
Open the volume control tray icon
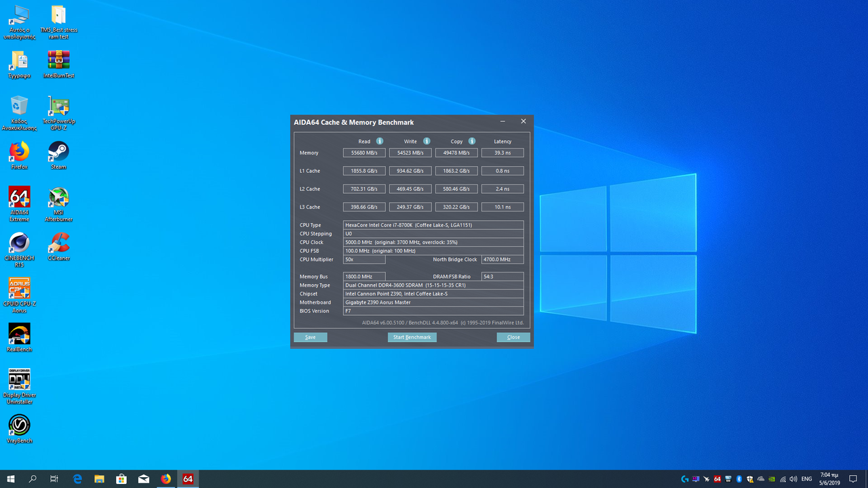(x=793, y=479)
